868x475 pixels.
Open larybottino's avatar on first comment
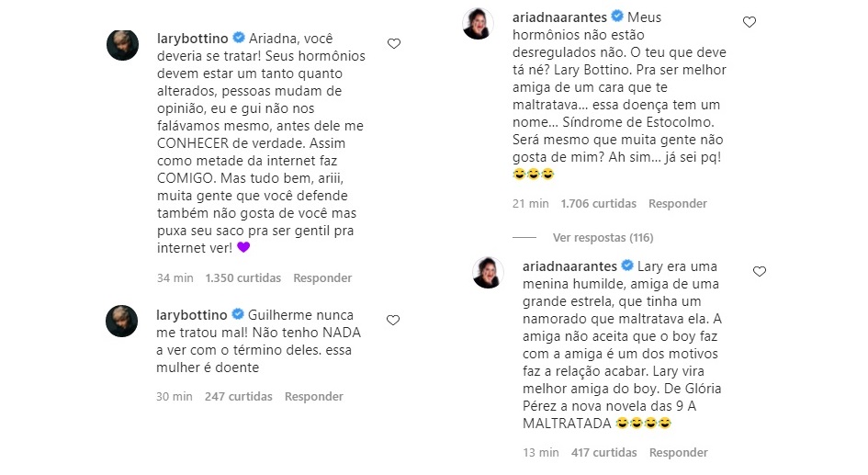pyautogui.click(x=122, y=44)
